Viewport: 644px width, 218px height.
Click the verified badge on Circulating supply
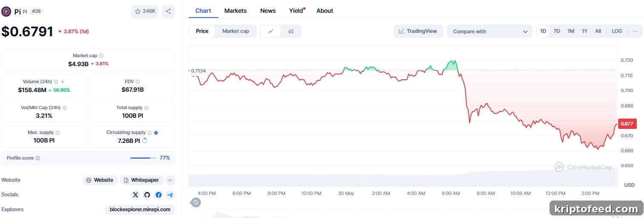pos(156,133)
